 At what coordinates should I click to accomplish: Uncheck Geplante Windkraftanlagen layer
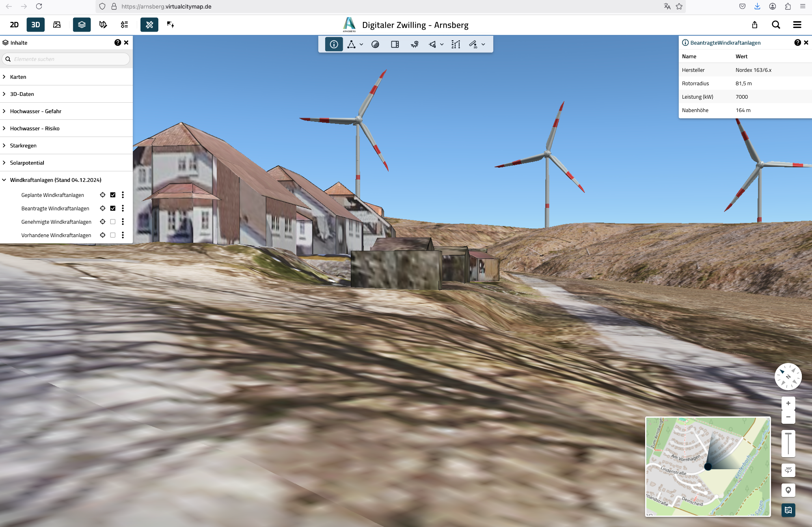113,195
